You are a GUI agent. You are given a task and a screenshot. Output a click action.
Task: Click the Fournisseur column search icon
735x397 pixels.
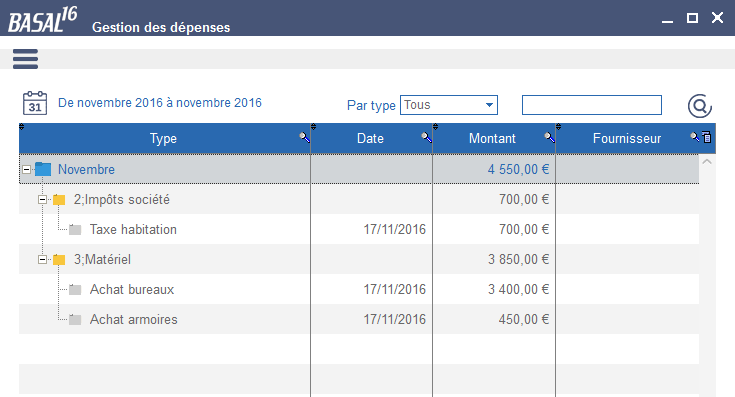click(x=695, y=136)
